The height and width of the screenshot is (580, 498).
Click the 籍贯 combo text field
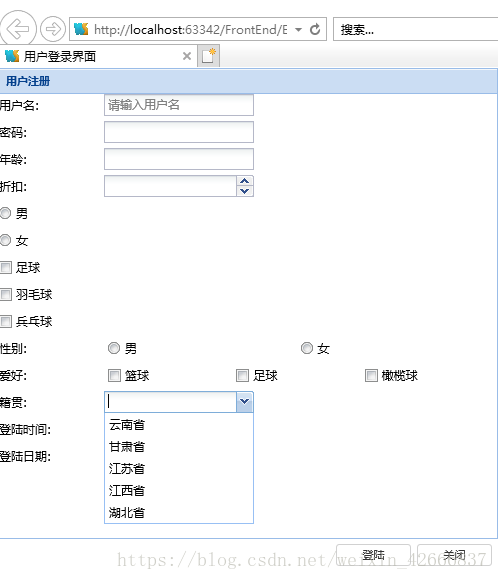coord(171,402)
